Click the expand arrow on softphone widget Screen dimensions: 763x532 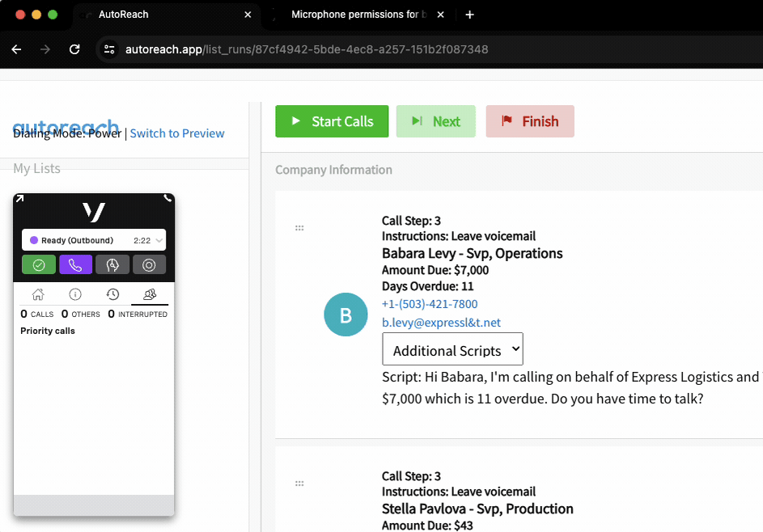click(x=19, y=198)
